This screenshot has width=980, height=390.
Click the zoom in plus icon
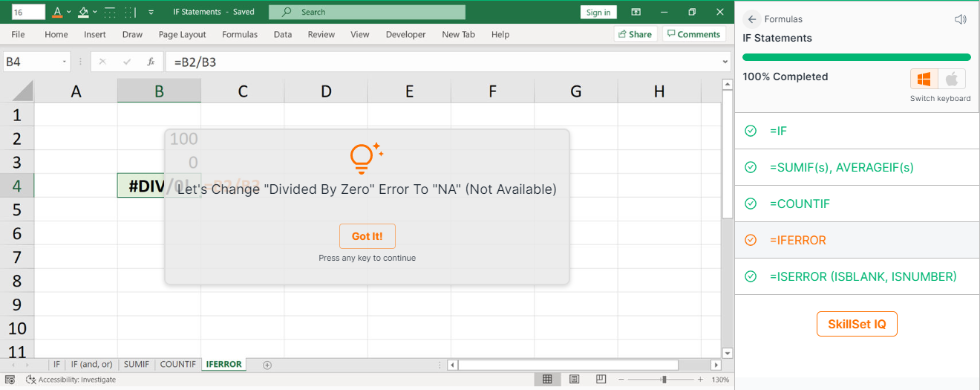(699, 380)
